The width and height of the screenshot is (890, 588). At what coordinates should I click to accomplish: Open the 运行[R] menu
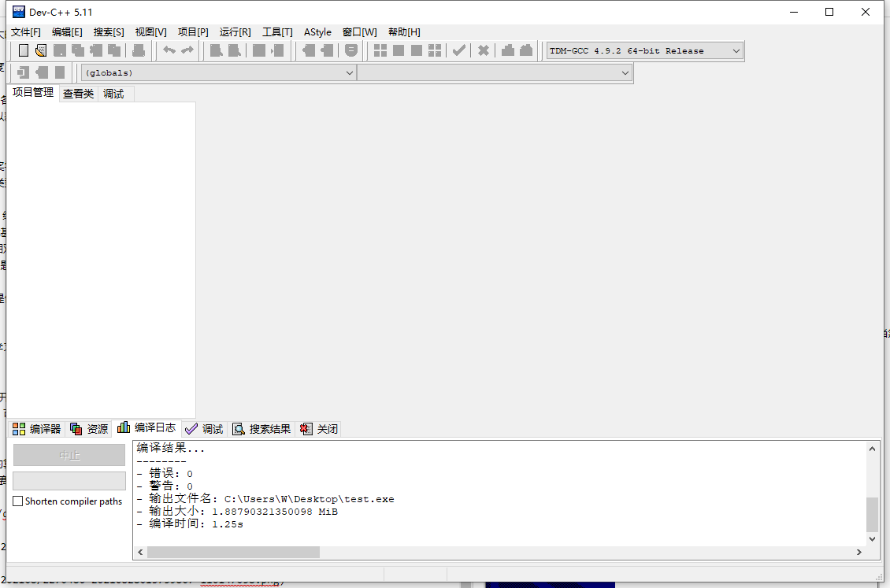coord(235,32)
